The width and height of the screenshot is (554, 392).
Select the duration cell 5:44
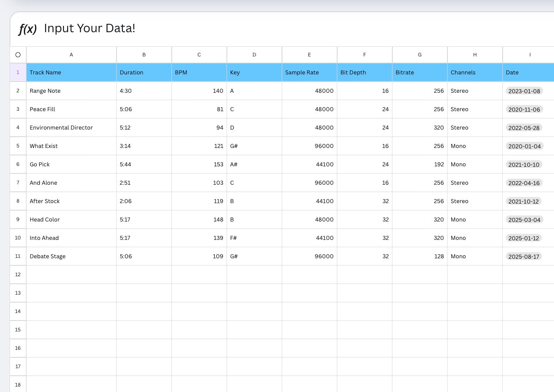[x=144, y=164]
